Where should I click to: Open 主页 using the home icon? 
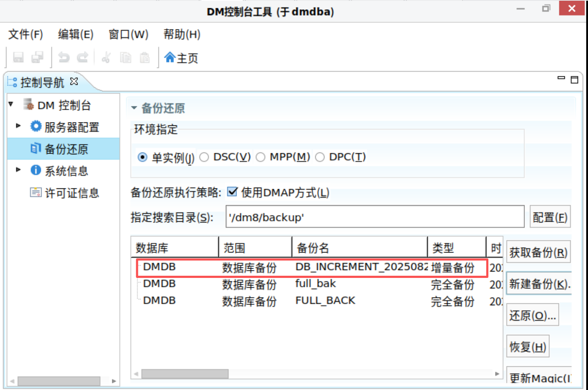[x=181, y=57]
